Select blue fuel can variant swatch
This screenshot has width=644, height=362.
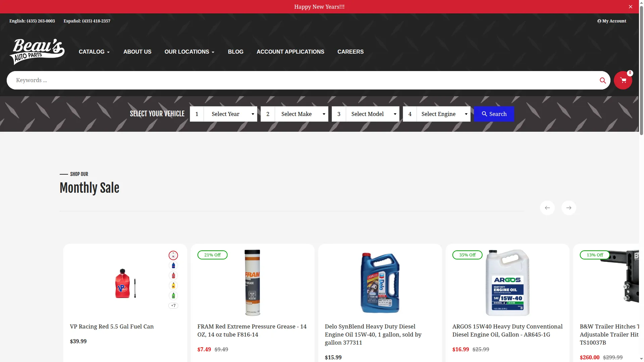(x=173, y=265)
